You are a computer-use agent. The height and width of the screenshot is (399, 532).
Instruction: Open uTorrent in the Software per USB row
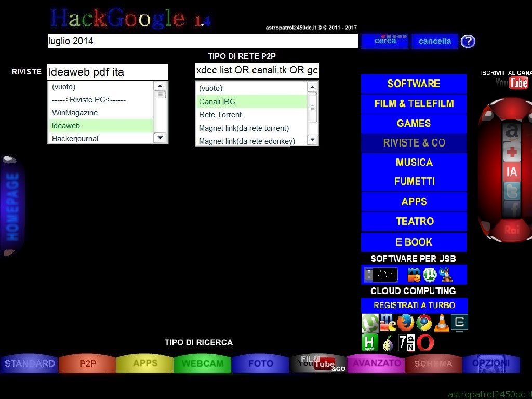pyautogui.click(x=430, y=275)
